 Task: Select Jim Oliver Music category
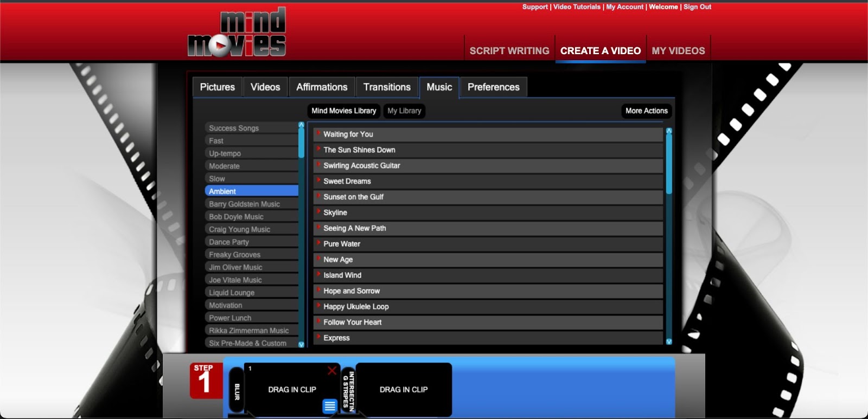point(252,267)
